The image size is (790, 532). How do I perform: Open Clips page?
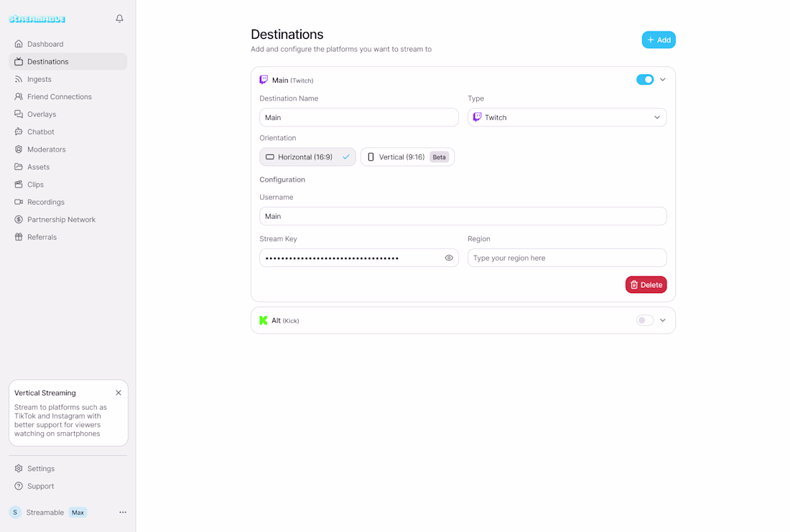pyautogui.click(x=68, y=185)
